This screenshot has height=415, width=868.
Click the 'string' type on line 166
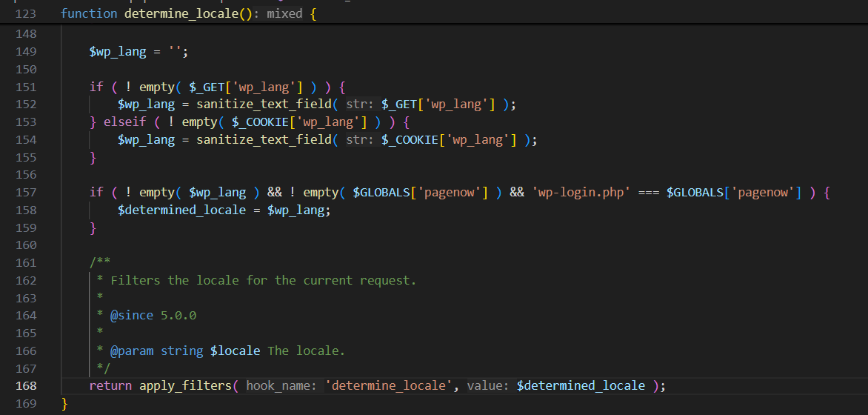181,351
